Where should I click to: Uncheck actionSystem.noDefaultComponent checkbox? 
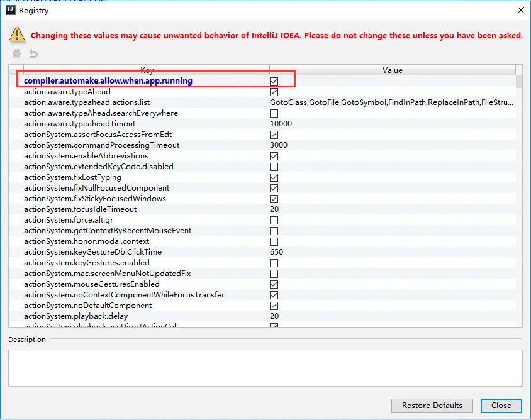(274, 306)
